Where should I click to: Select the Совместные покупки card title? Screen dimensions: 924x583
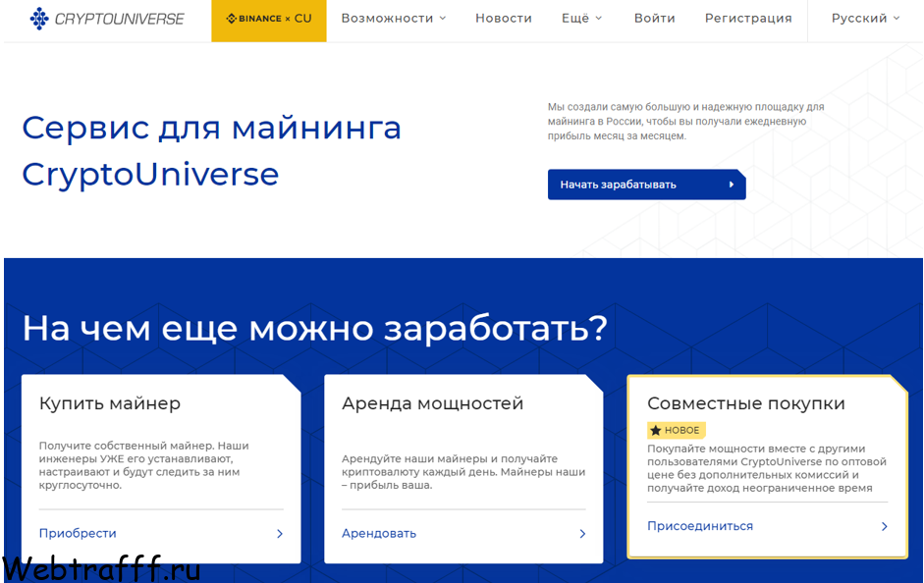pyautogui.click(x=746, y=403)
